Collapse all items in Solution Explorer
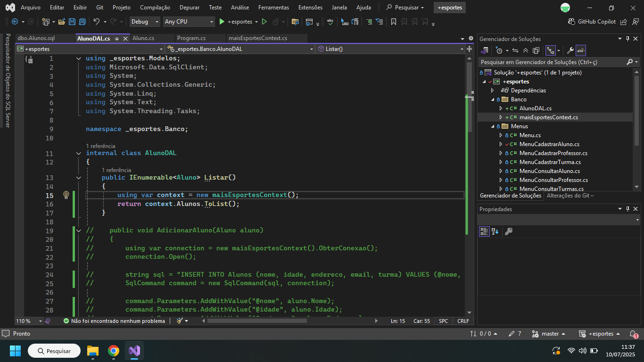644x362 pixels. (x=526, y=50)
